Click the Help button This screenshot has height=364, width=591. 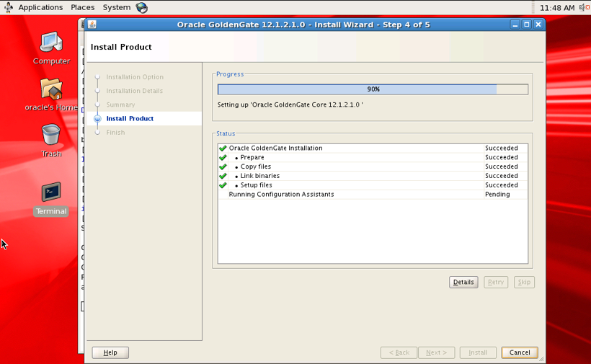(110, 352)
